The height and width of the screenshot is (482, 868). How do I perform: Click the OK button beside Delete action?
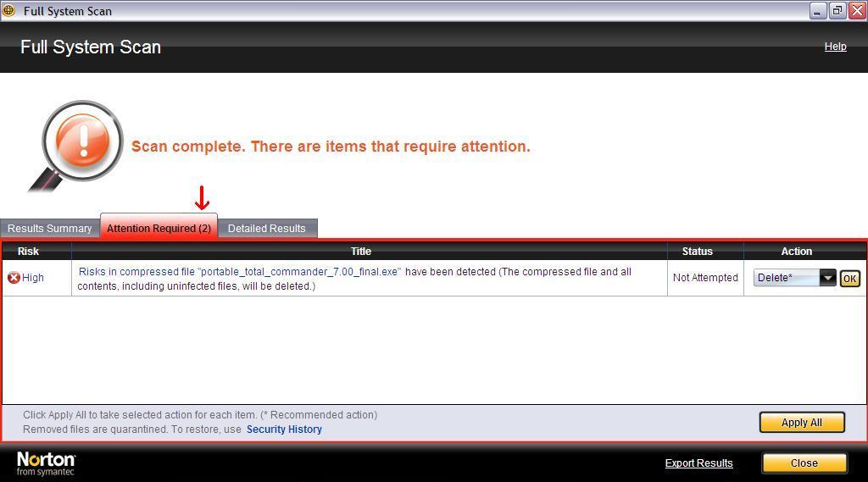(x=849, y=279)
